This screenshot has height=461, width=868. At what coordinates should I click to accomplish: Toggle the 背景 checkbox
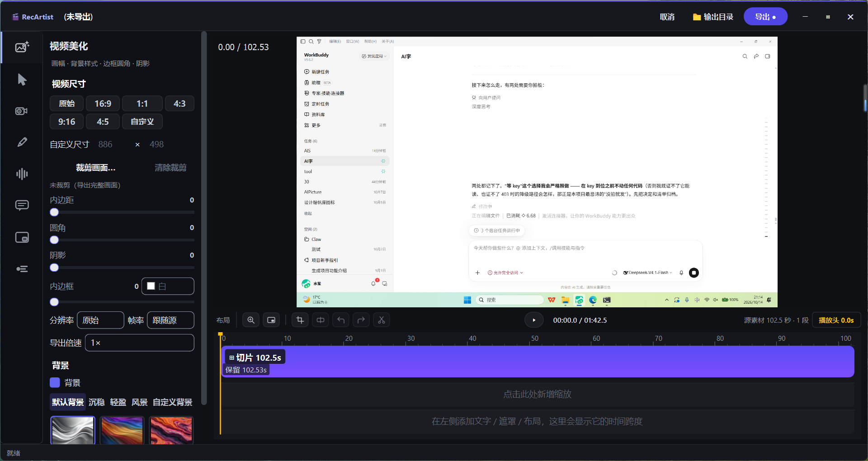[55, 383]
